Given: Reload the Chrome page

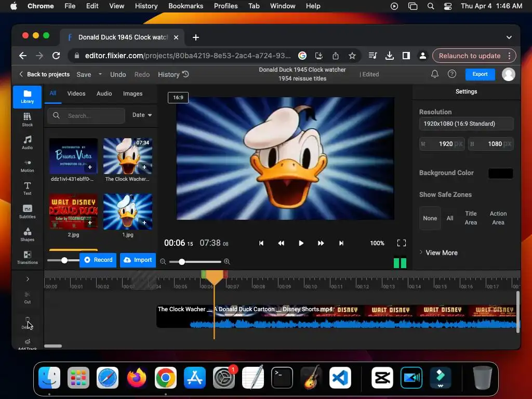Looking at the screenshot, I should (56, 56).
